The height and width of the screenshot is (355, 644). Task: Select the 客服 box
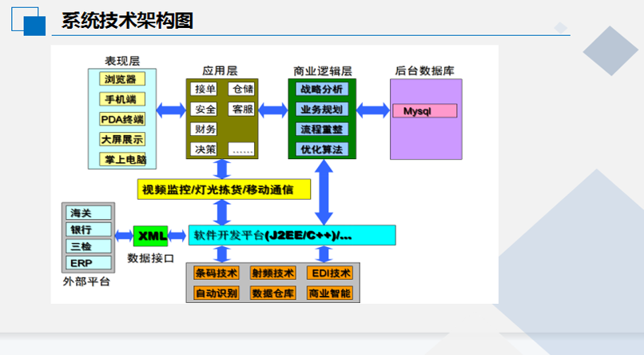241,110
